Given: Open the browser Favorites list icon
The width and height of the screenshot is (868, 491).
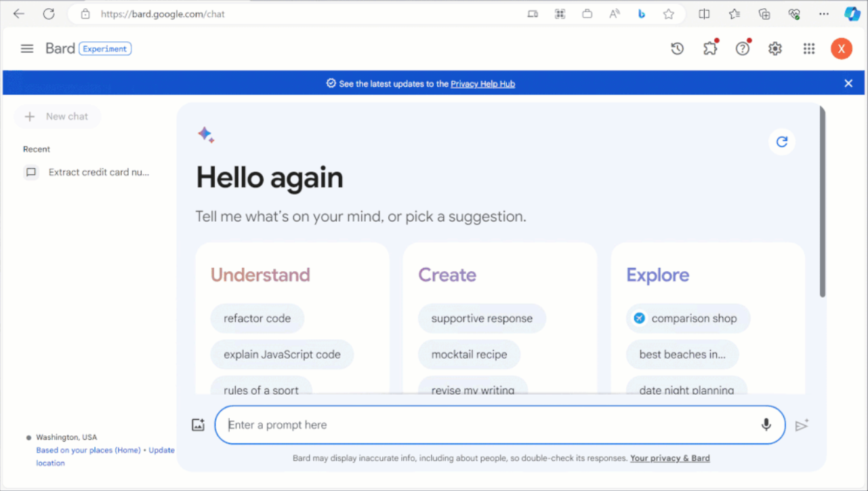Looking at the screenshot, I should point(735,14).
